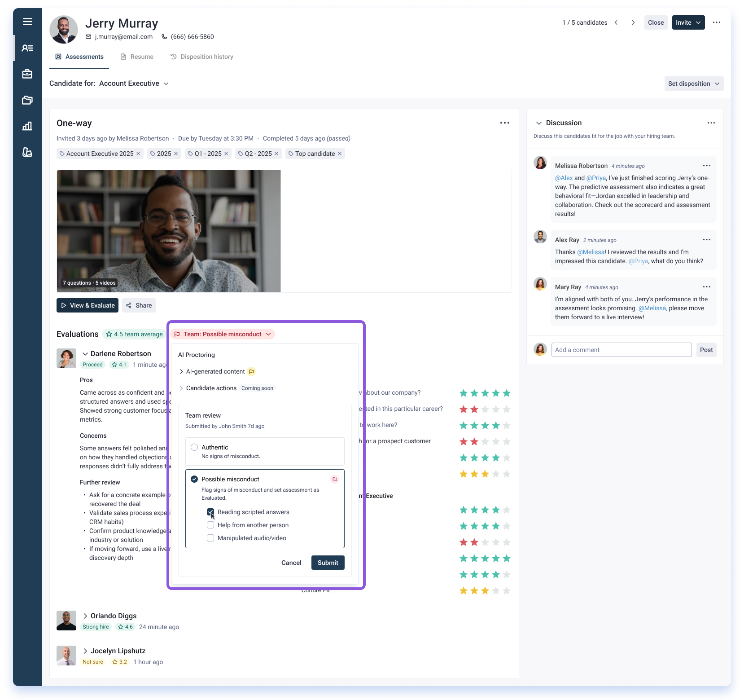Remove the Q1 - 2025 tag
The image size is (744, 700).
pyautogui.click(x=226, y=154)
